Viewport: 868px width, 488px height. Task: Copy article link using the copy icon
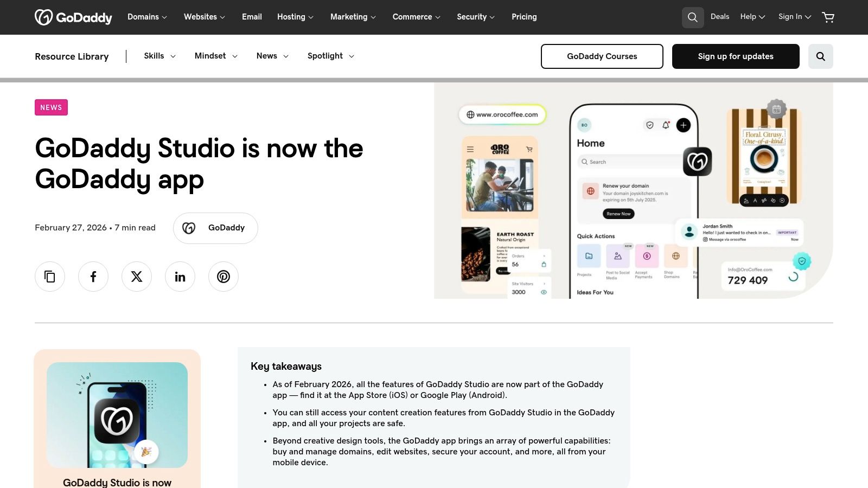click(50, 277)
